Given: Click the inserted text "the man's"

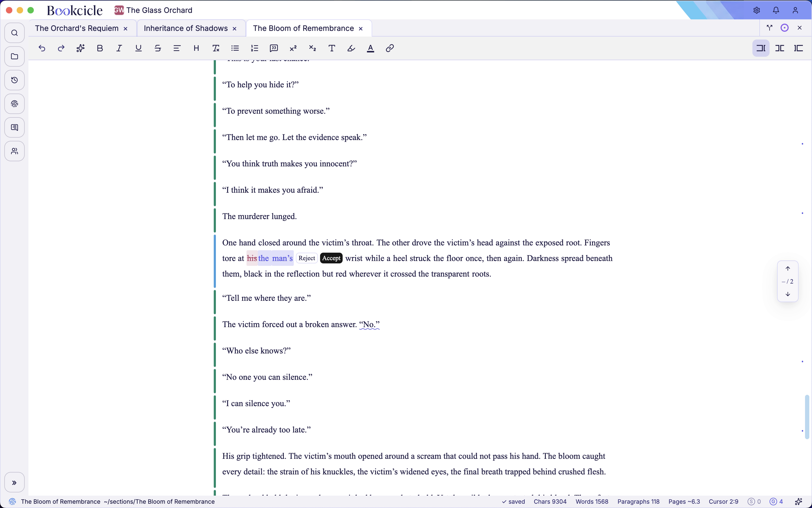Looking at the screenshot, I should pos(275,258).
